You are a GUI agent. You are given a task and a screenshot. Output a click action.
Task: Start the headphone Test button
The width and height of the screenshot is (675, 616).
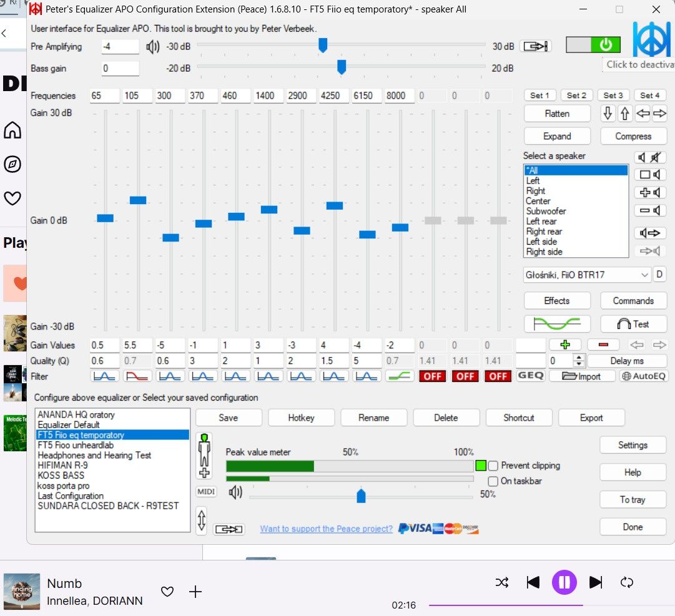tap(633, 323)
